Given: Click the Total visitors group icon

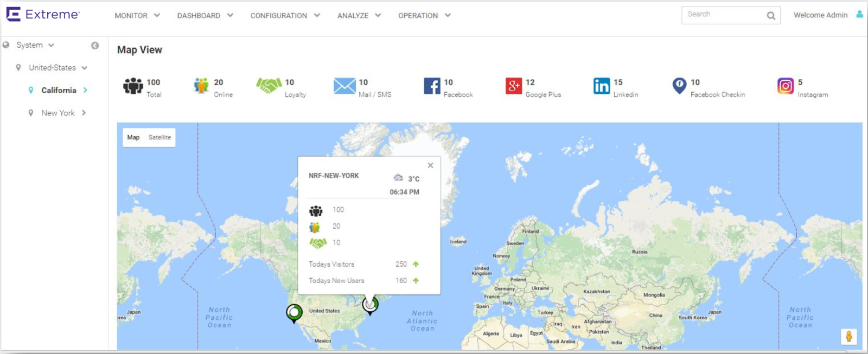Looking at the screenshot, I should (133, 86).
